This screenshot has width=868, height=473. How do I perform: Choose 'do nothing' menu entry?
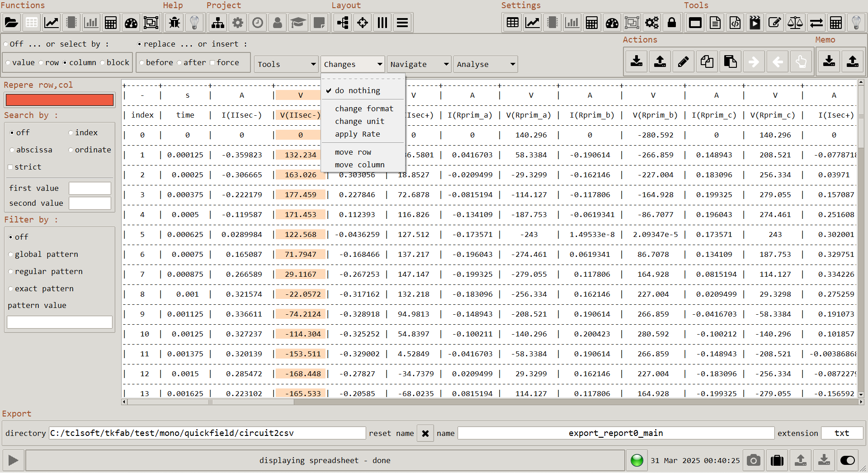coord(363,90)
